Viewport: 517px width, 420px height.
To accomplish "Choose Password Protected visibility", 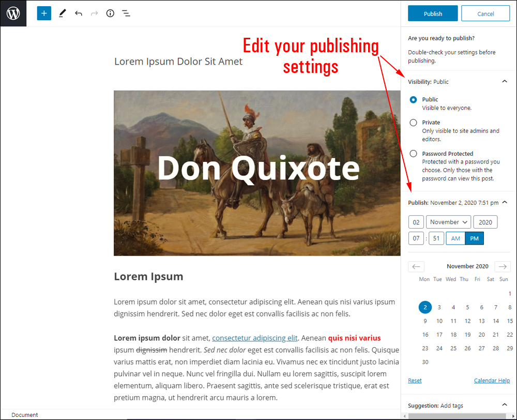I will tap(413, 154).
